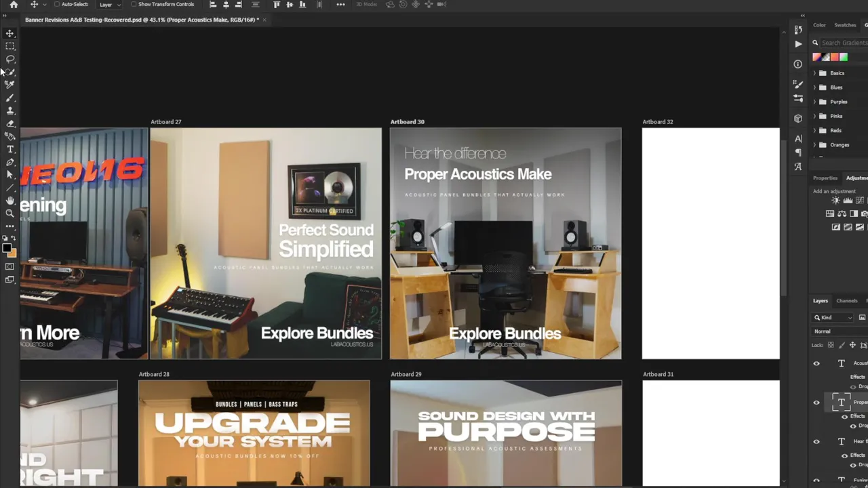
Task: Expand the Blues gradient folder
Action: [814, 87]
